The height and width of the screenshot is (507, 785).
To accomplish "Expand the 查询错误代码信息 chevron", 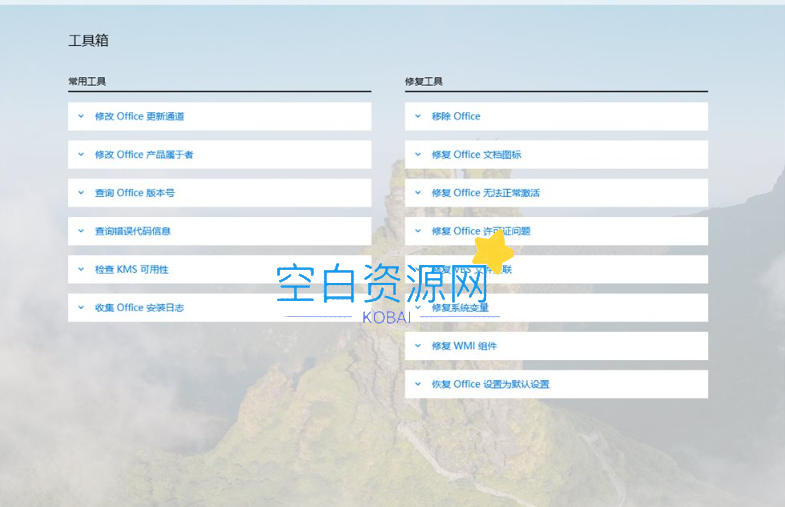I will pyautogui.click(x=81, y=231).
